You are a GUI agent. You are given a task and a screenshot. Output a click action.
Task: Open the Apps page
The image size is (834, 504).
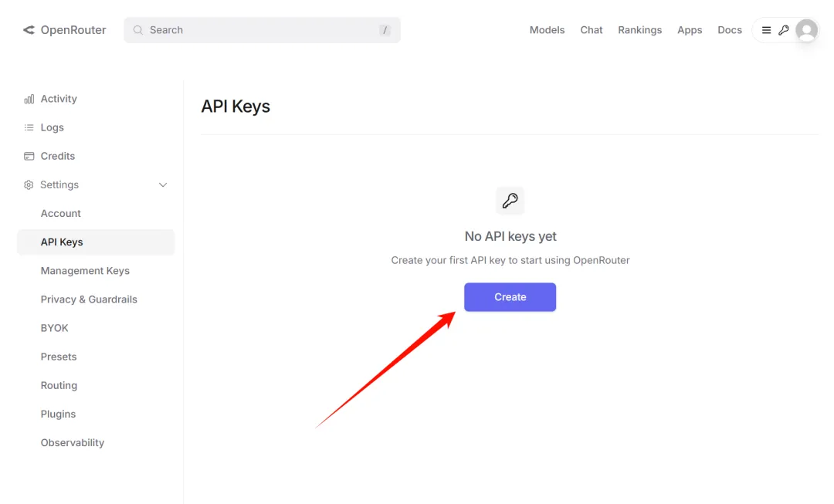(690, 30)
